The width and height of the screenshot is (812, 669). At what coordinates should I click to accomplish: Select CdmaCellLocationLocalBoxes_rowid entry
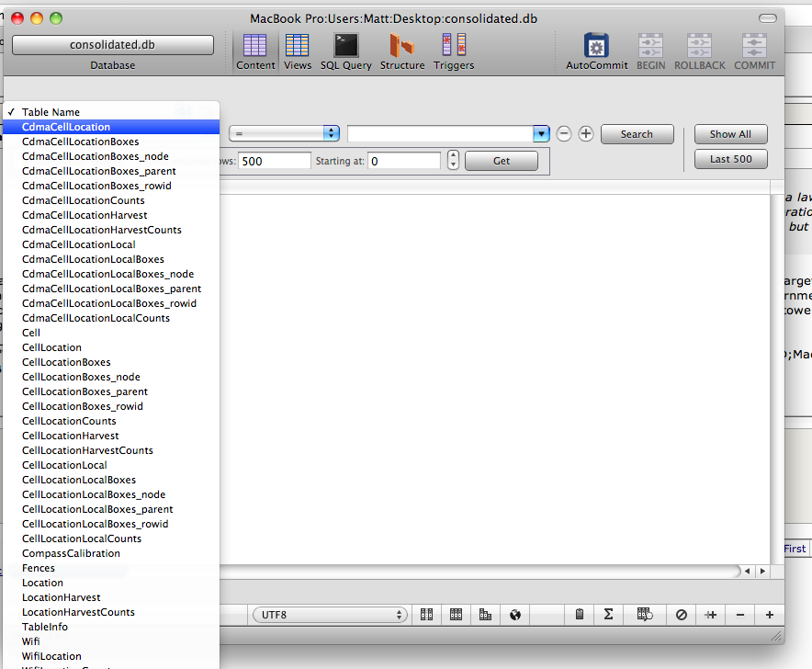[x=111, y=303]
